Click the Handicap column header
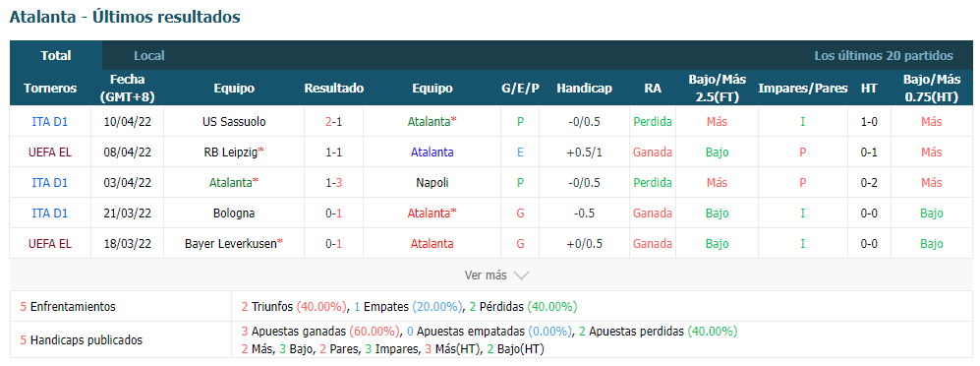Viewport: 980px width, 366px height. (x=585, y=89)
